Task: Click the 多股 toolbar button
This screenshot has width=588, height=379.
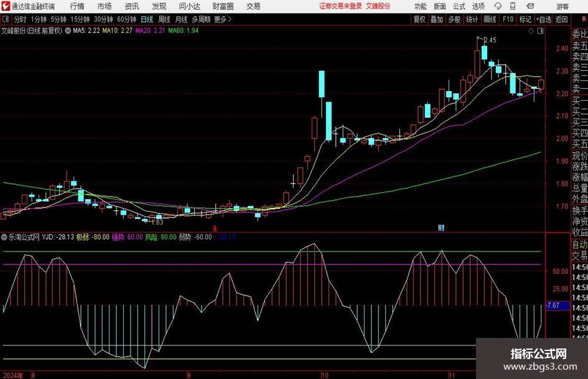Action: pos(454,19)
